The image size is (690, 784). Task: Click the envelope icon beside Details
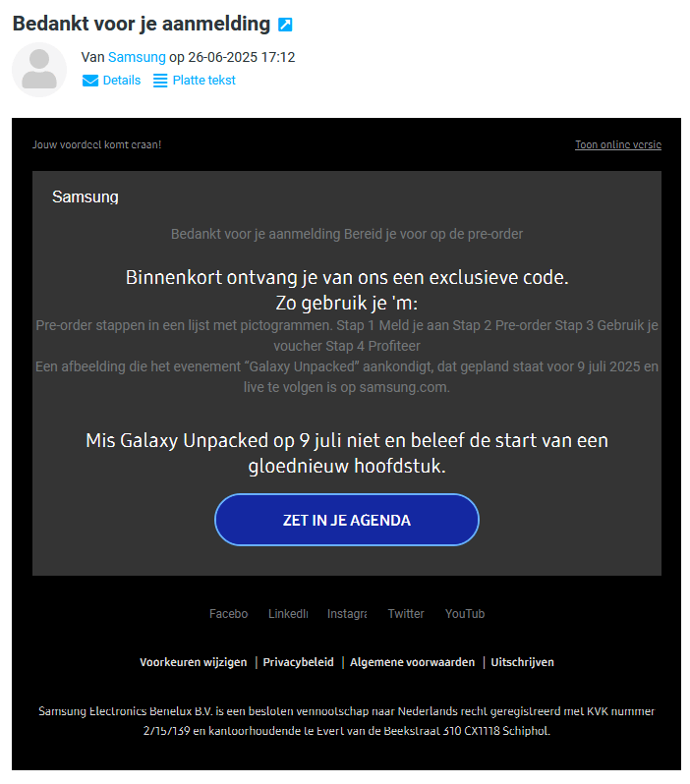90,81
